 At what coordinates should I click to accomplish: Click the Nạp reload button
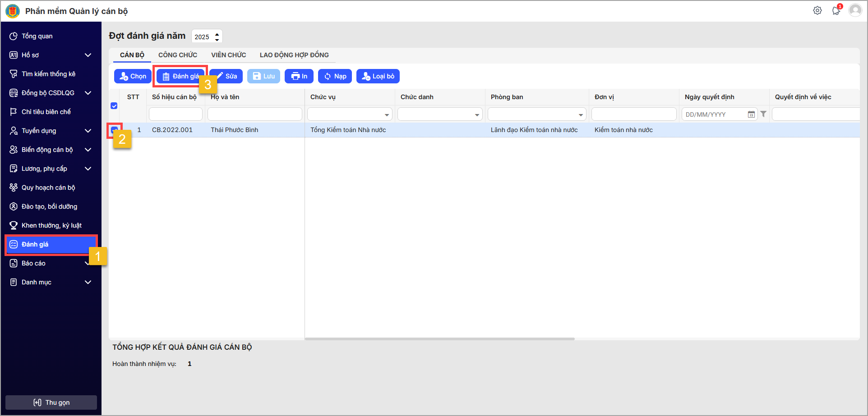tap(335, 76)
